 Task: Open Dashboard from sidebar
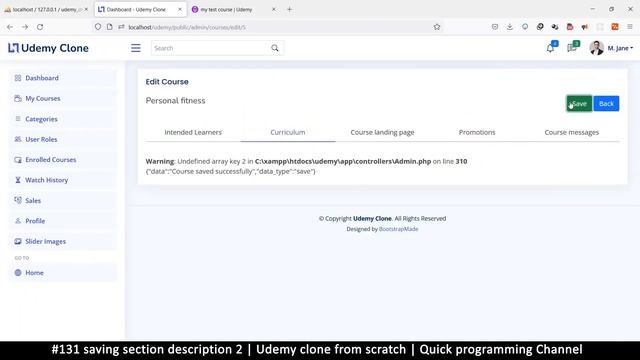coord(62,78)
